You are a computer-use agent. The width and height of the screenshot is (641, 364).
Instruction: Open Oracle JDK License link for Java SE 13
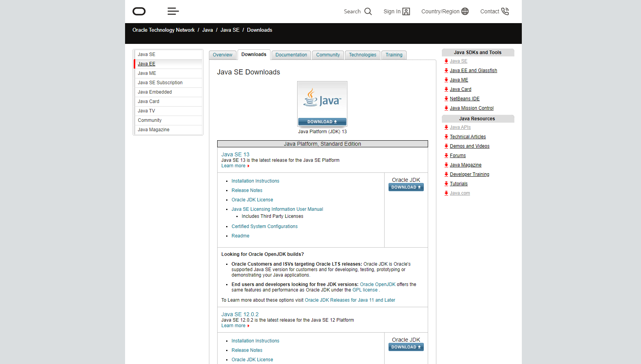tap(252, 200)
